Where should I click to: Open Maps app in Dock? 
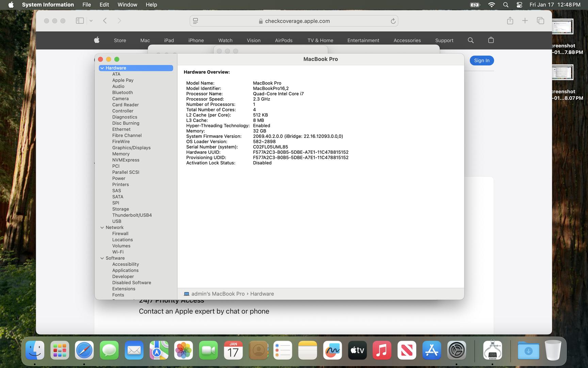[x=159, y=350]
